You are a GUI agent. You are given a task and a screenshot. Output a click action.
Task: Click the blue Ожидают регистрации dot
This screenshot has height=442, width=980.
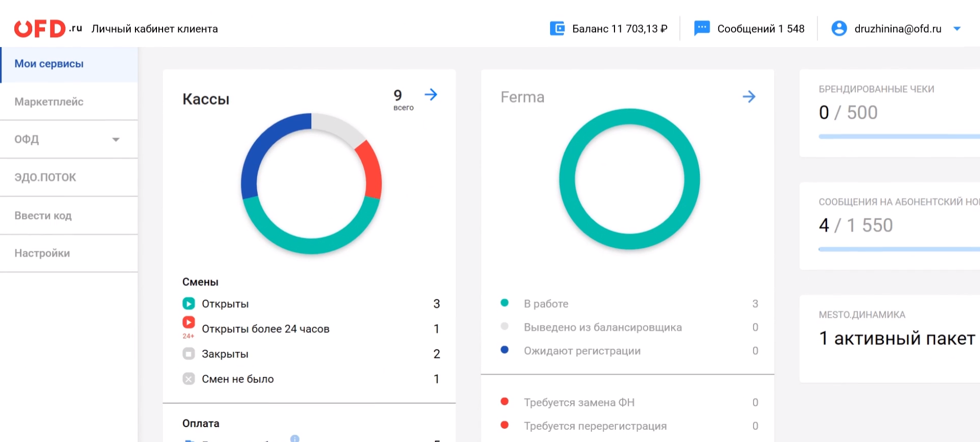(505, 350)
